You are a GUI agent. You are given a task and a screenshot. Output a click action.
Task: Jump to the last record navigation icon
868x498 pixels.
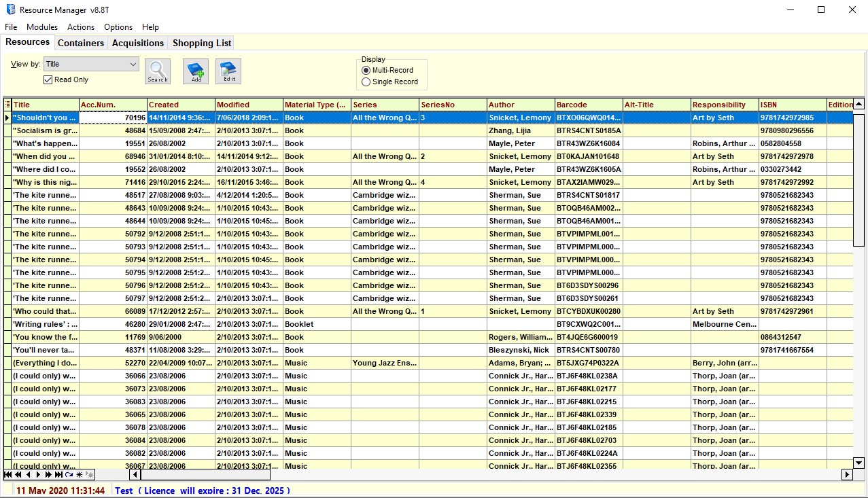[x=58, y=475]
